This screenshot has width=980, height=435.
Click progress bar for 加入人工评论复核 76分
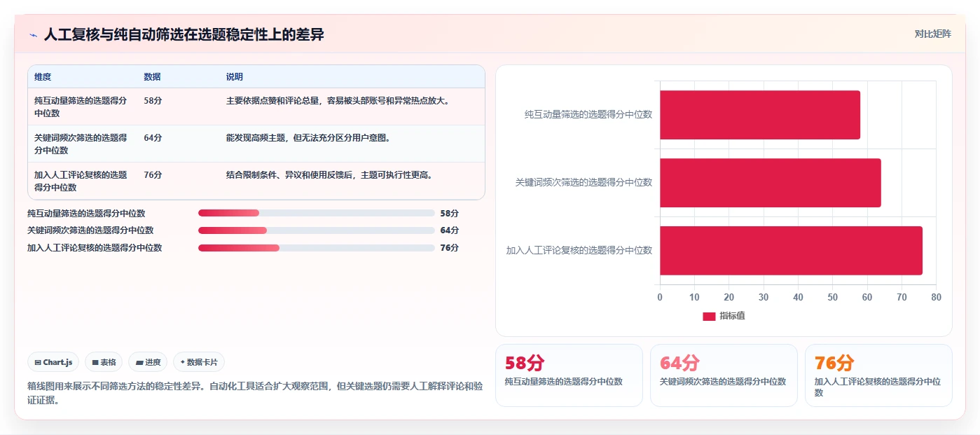[x=317, y=247]
